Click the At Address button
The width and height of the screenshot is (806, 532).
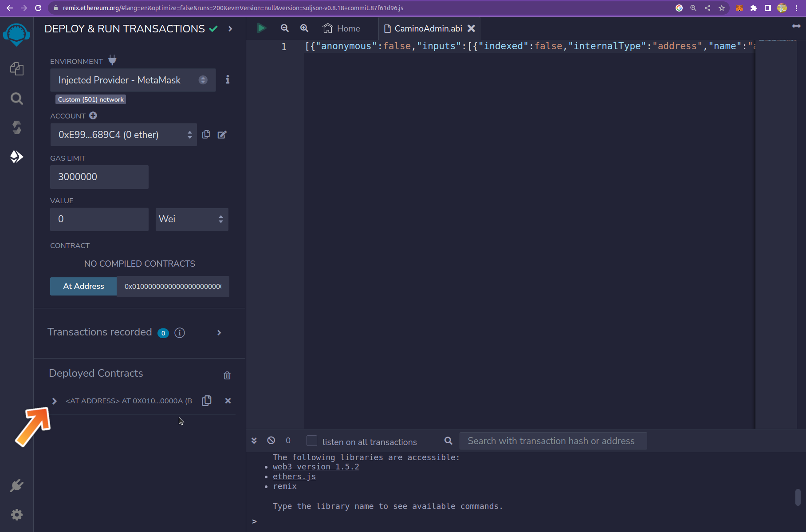(83, 286)
